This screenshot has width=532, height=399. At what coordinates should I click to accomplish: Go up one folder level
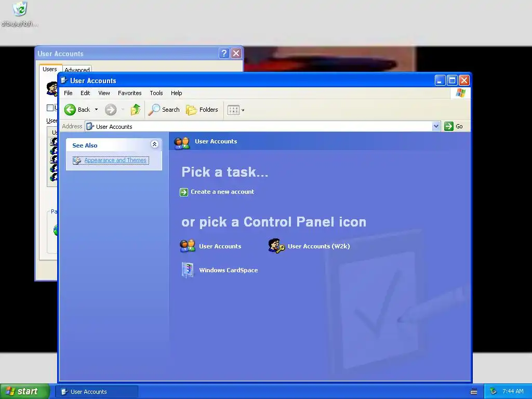pos(136,110)
